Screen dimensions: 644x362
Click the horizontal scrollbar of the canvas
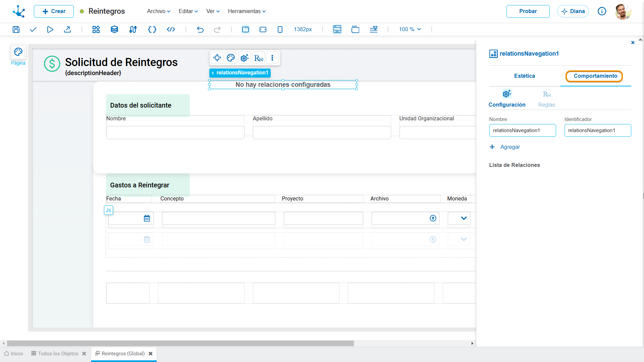pyautogui.click(x=180, y=343)
